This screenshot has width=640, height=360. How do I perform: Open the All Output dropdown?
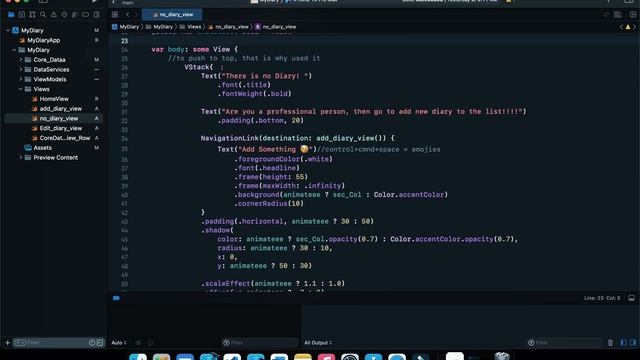point(318,343)
